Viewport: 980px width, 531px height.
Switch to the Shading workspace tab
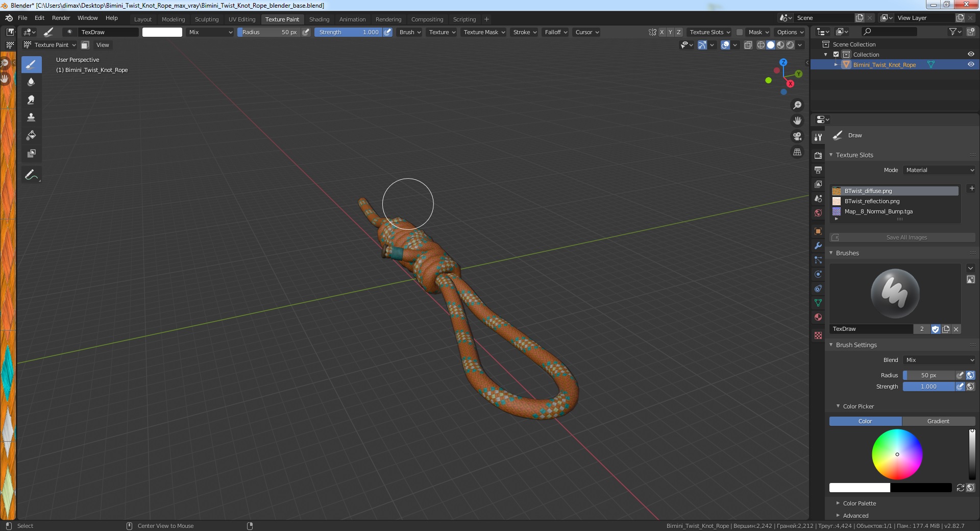point(319,19)
